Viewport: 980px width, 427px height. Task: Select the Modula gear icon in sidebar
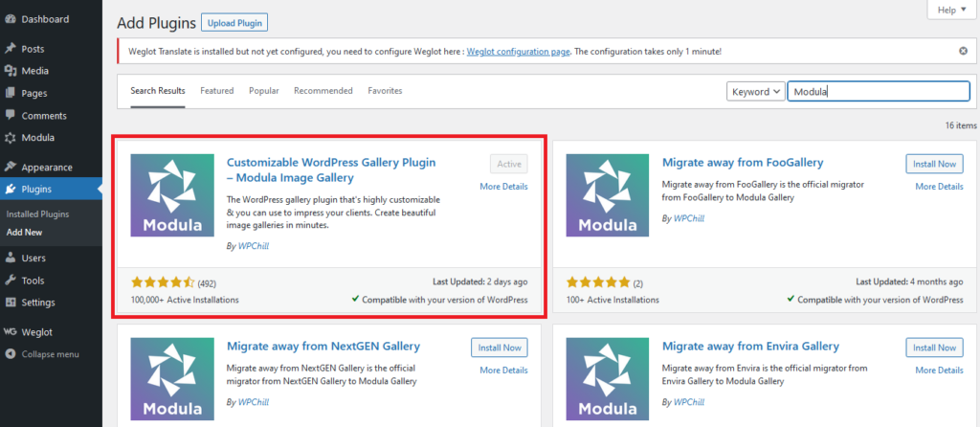[11, 138]
